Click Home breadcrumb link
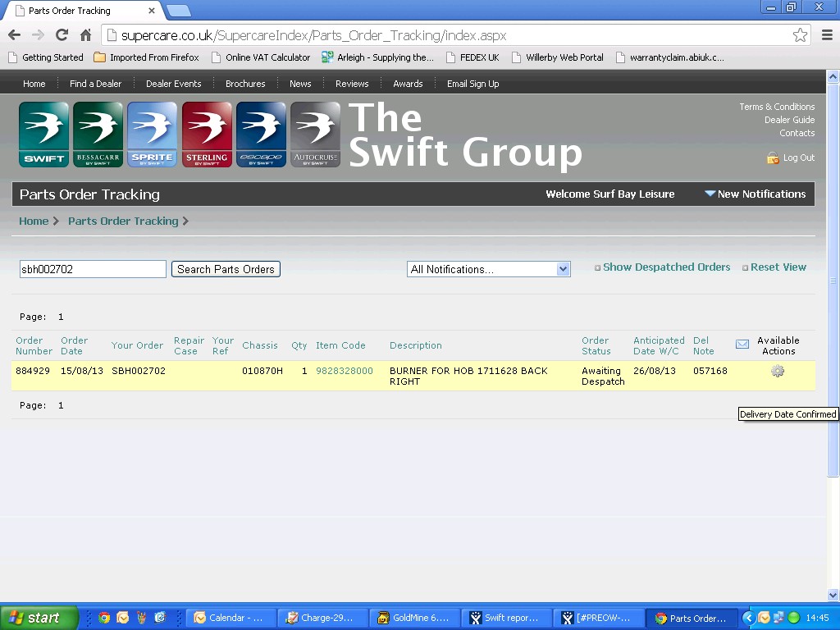840x630 pixels. (x=34, y=221)
